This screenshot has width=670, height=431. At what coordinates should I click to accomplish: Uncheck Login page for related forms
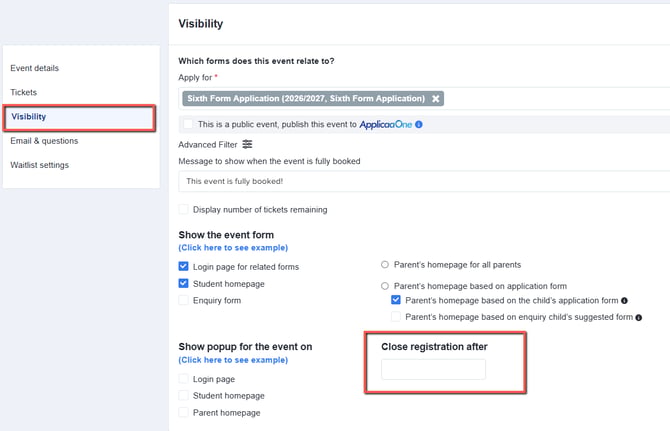pyautogui.click(x=183, y=267)
